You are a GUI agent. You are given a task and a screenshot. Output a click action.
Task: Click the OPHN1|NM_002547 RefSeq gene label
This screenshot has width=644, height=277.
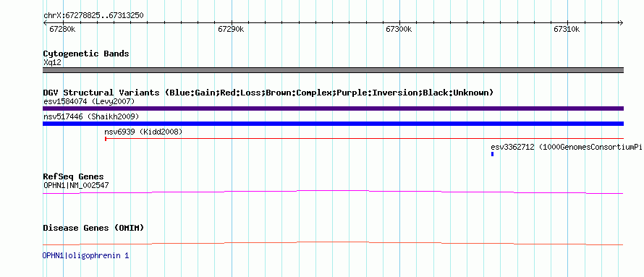[x=76, y=185]
